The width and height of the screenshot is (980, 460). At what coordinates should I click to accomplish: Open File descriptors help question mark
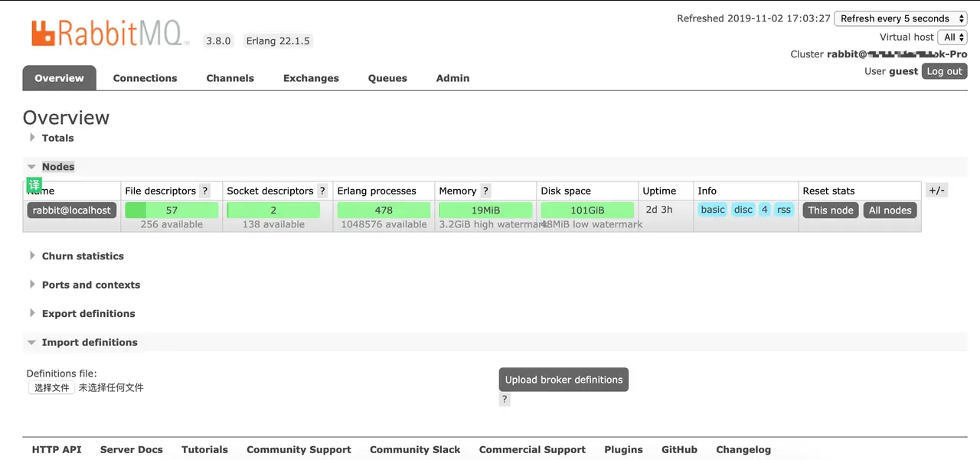[204, 191]
